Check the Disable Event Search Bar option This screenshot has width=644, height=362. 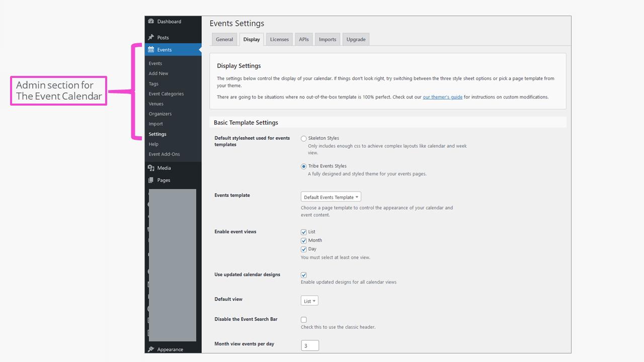pyautogui.click(x=303, y=319)
